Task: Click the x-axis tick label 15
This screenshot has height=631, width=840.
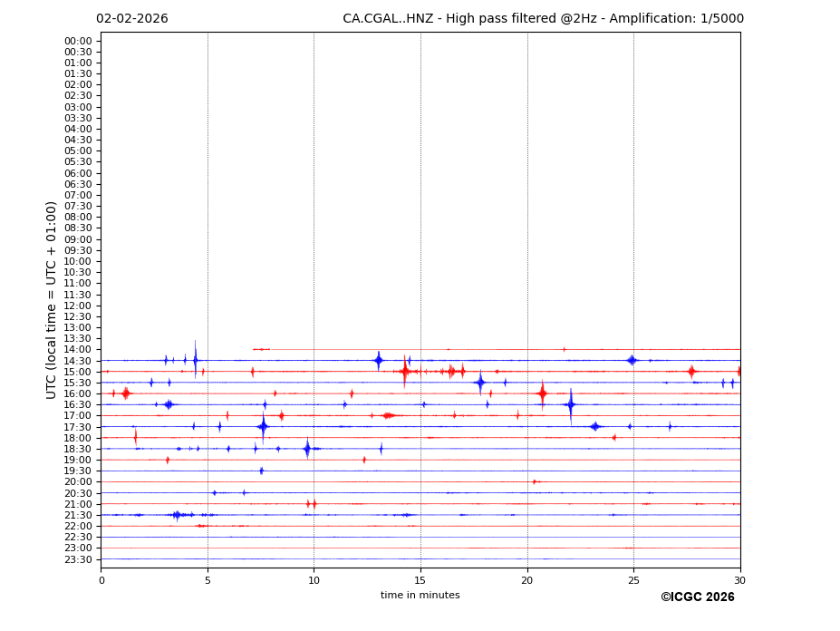Action: click(420, 580)
